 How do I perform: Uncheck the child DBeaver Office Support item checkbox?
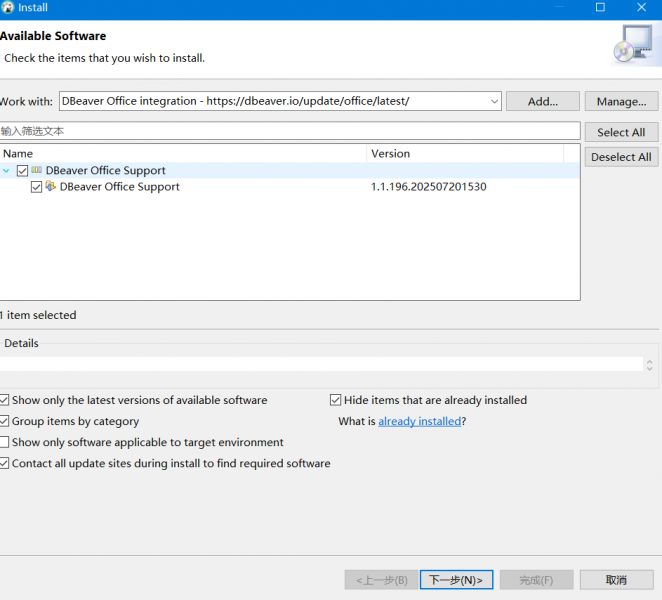point(37,187)
